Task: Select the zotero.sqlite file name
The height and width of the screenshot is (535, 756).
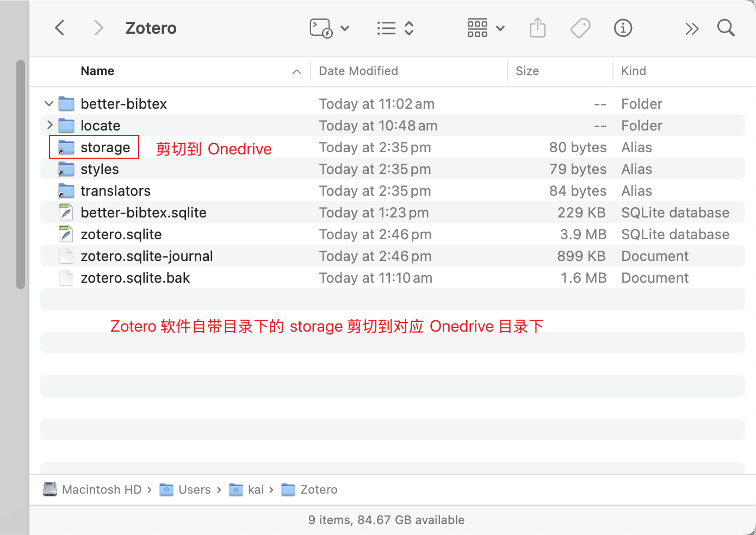Action: tap(121, 234)
